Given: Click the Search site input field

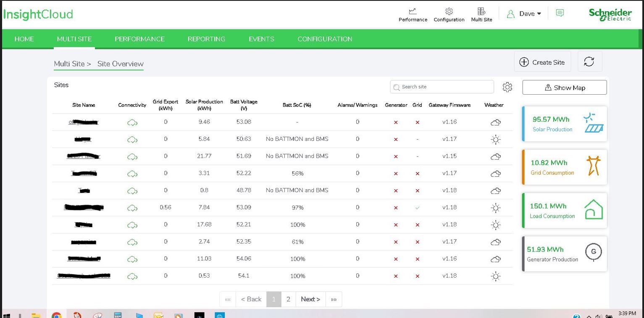Looking at the screenshot, I should (442, 87).
